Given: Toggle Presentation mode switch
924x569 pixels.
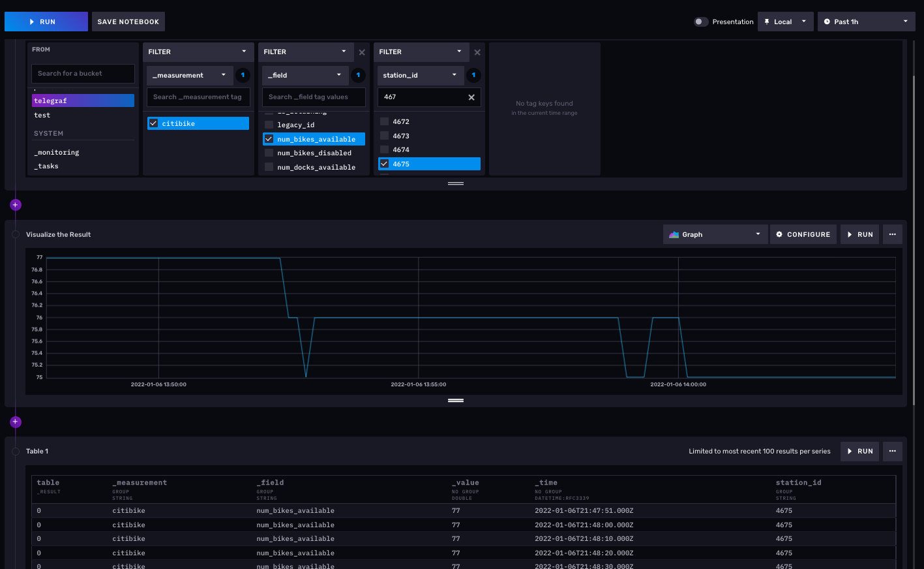Looking at the screenshot, I should 700,22.
